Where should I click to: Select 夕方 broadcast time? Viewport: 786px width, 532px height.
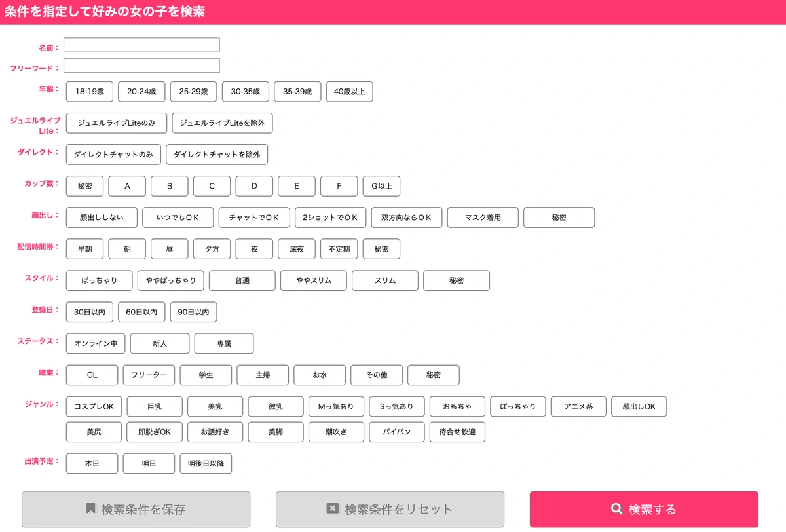pos(212,249)
